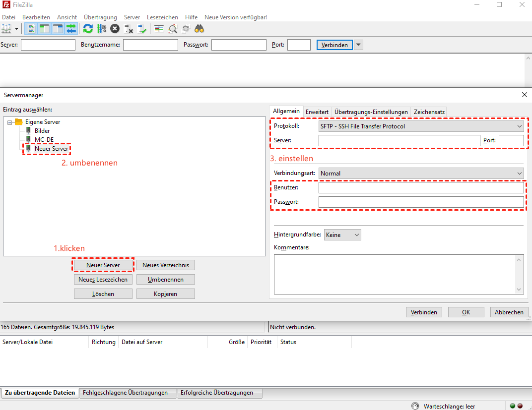Toggle the message log display icon
The width and height of the screenshot is (532, 410).
coord(31,29)
